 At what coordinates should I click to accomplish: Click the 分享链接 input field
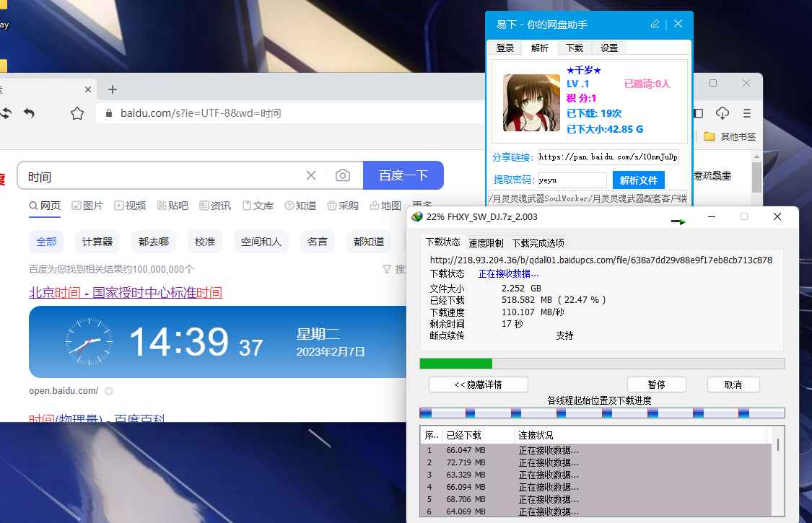pos(608,157)
